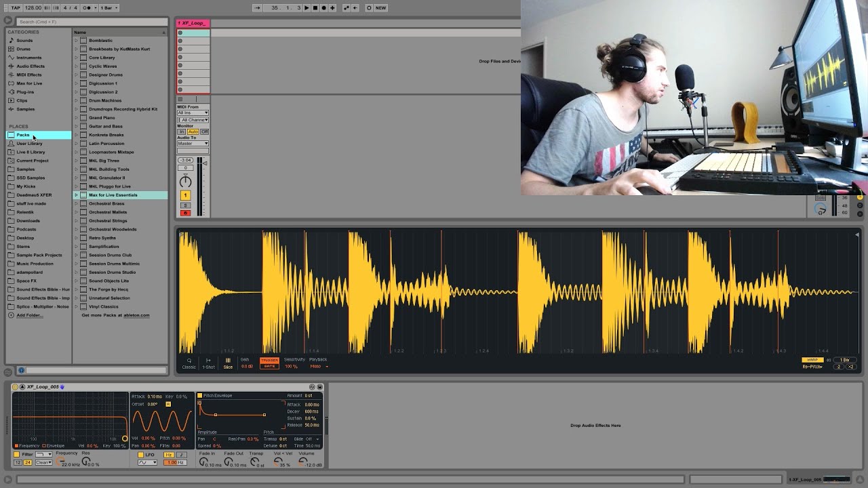Open the Mono playback dropdown
This screenshot has height=488, width=868.
click(x=319, y=367)
